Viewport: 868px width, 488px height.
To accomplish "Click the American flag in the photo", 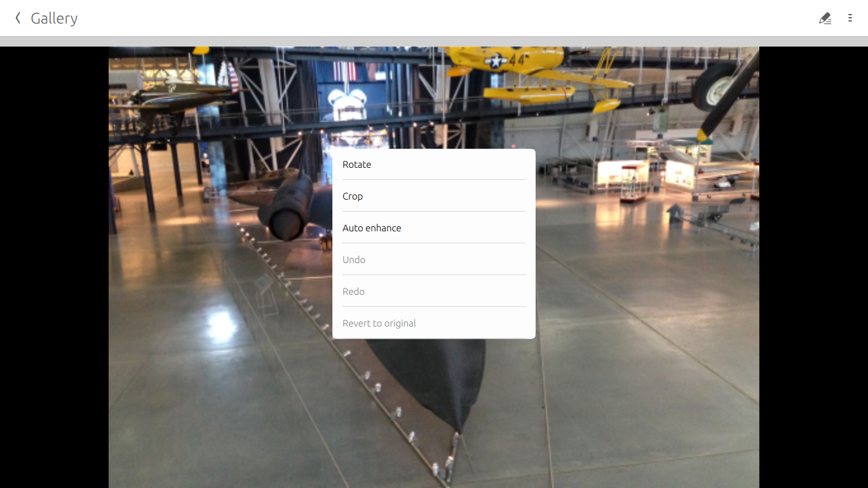I will (x=344, y=71).
